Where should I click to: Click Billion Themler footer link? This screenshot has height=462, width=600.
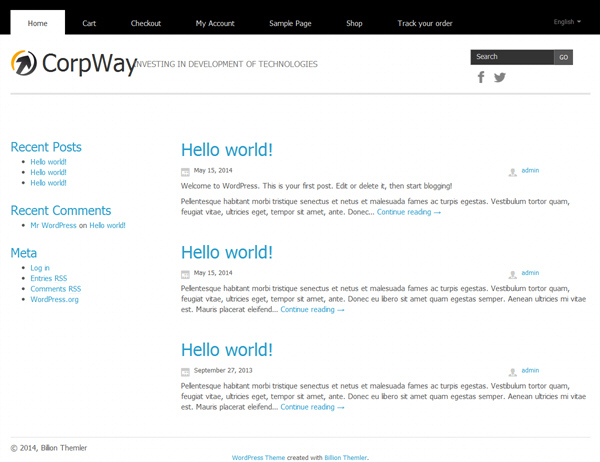pos(346,457)
